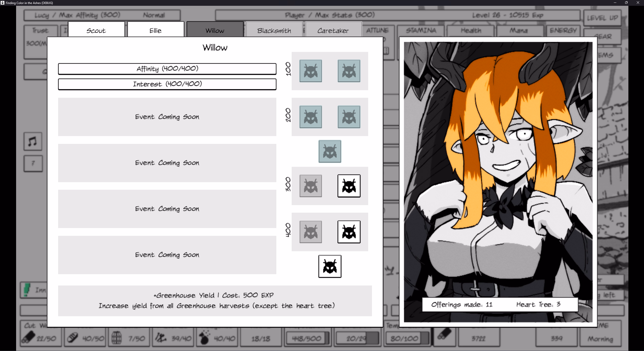Click the Affinity (400/400) progress bar
Image resolution: width=644 pixels, height=351 pixels.
167,69
